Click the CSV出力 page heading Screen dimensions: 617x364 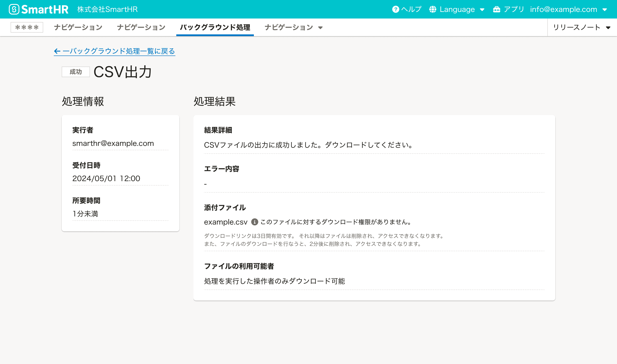pyautogui.click(x=123, y=72)
